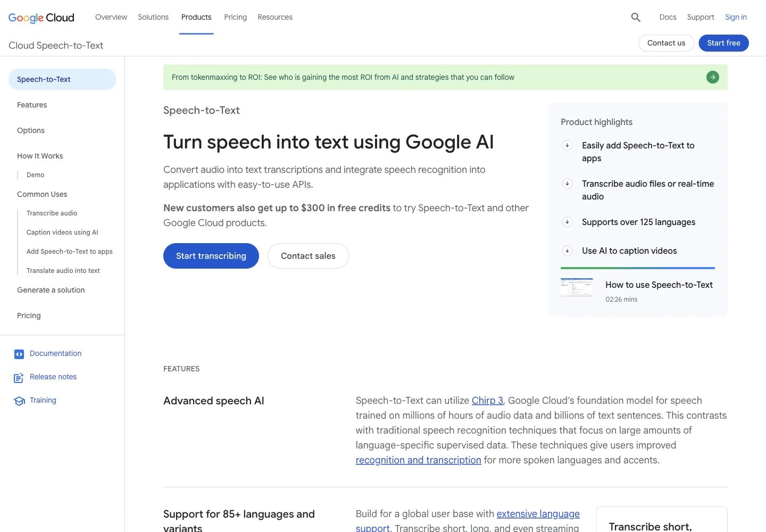Open the Resources nav item
Screen dimensions: 766x532
[275, 17]
